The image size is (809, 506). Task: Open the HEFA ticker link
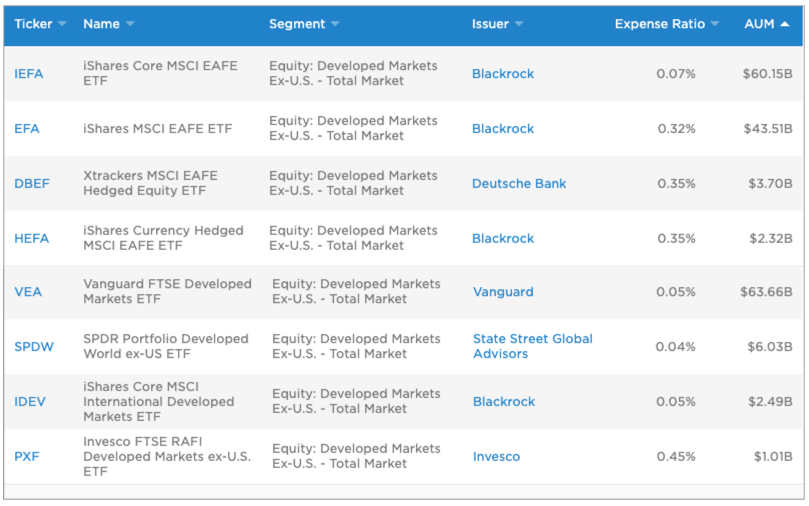(x=31, y=238)
